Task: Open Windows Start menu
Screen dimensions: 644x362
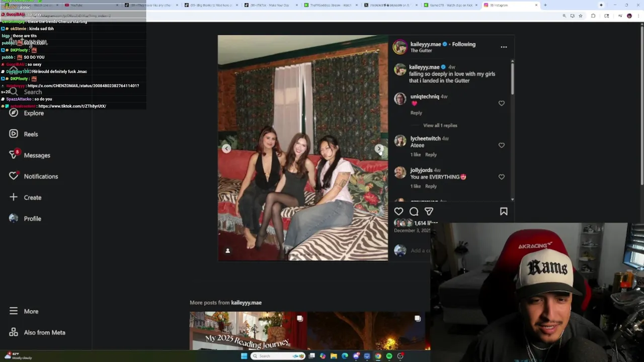Action: [244, 356]
